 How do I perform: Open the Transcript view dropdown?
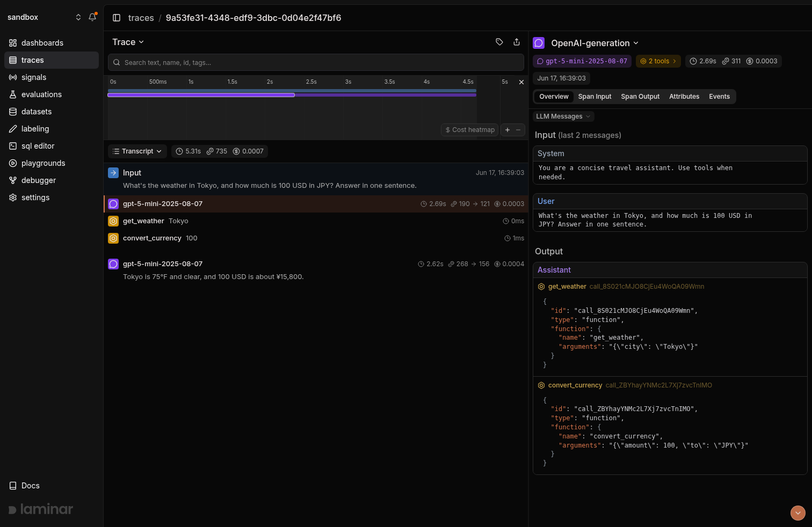coord(137,151)
